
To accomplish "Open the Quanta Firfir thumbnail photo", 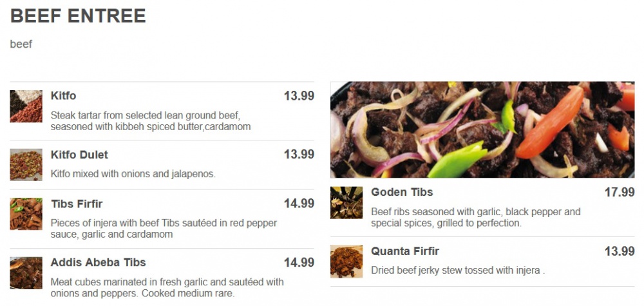I will click(346, 262).
